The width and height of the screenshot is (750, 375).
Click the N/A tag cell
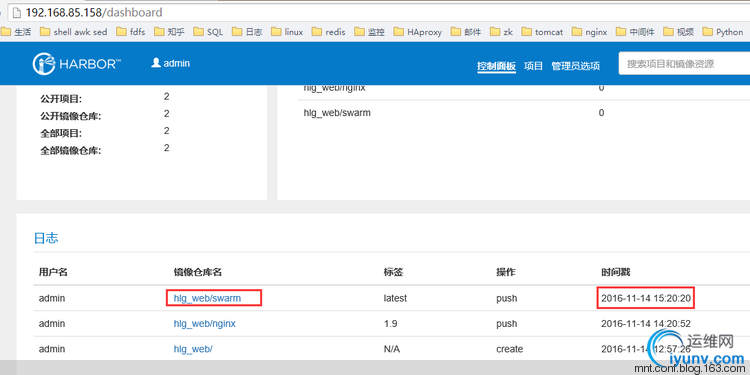(392, 349)
